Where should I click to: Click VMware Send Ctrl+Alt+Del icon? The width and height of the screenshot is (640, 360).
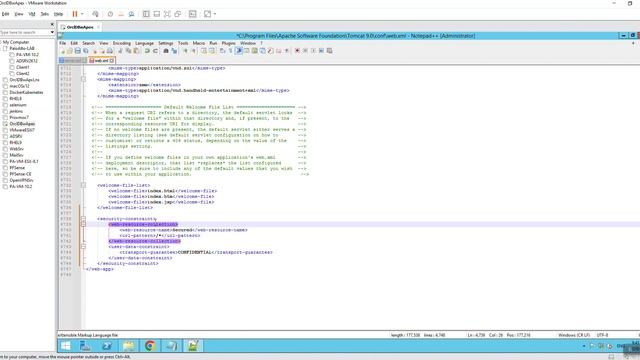point(96,14)
